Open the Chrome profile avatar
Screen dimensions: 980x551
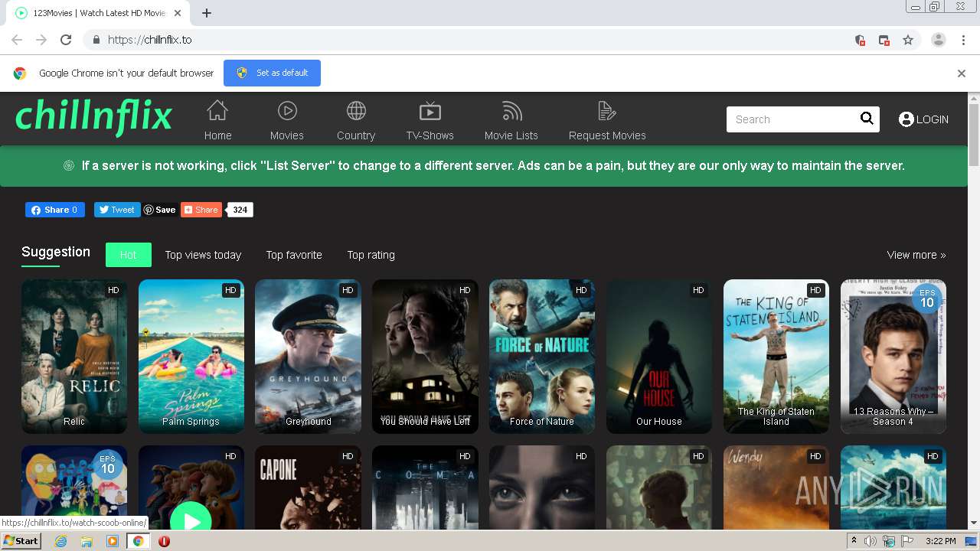(939, 40)
